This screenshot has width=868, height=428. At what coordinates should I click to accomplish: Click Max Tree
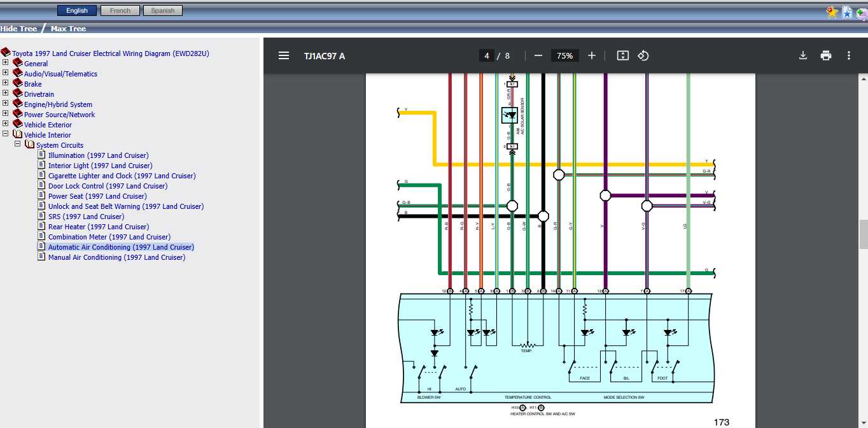(68, 29)
